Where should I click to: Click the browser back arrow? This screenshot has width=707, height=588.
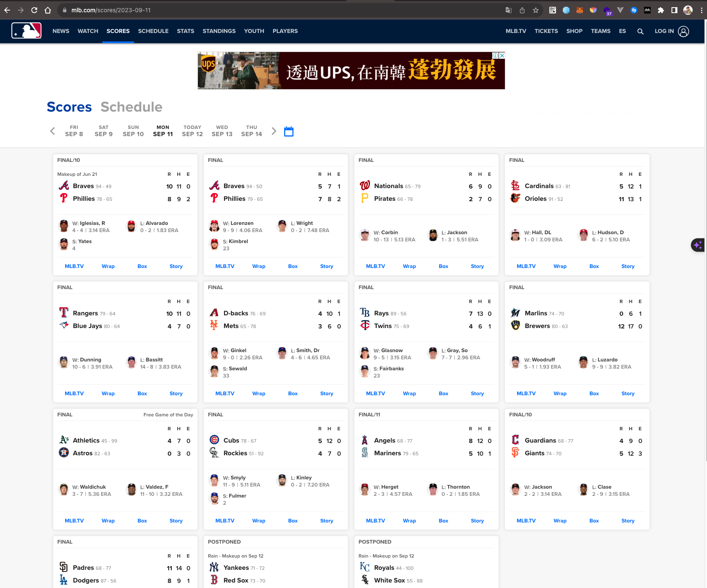[7, 10]
